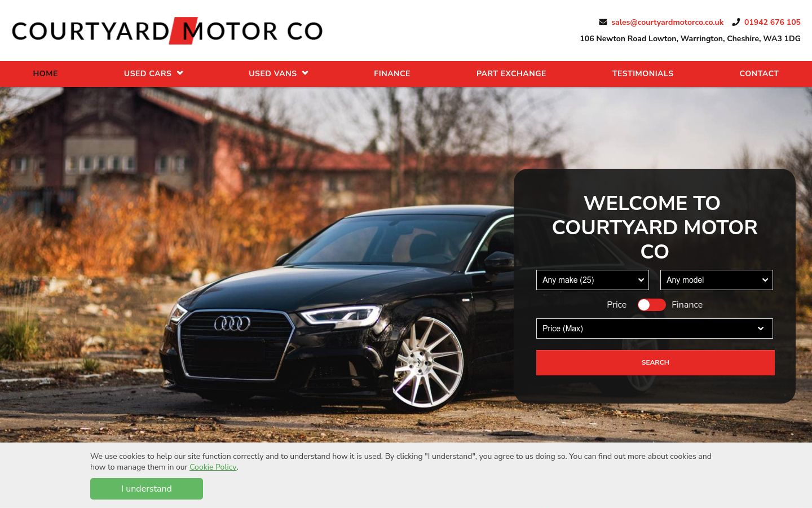Viewport: 812px width, 508px height.
Task: Click the sales email address link
Action: [667, 22]
